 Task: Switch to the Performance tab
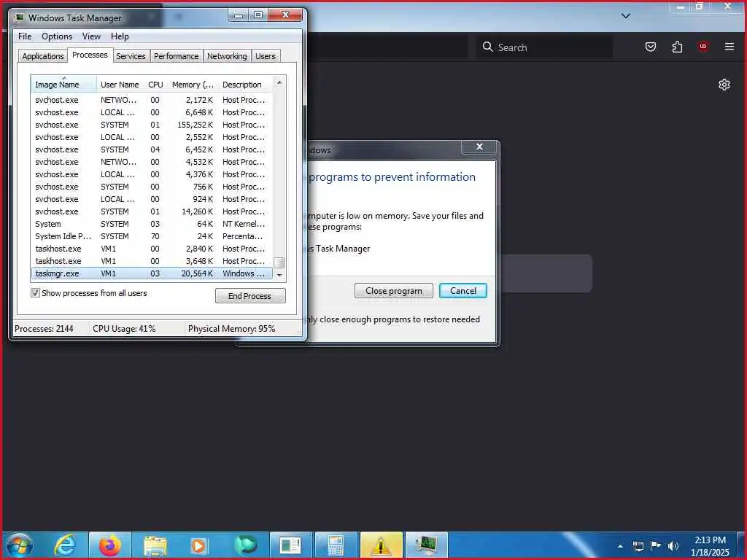176,56
